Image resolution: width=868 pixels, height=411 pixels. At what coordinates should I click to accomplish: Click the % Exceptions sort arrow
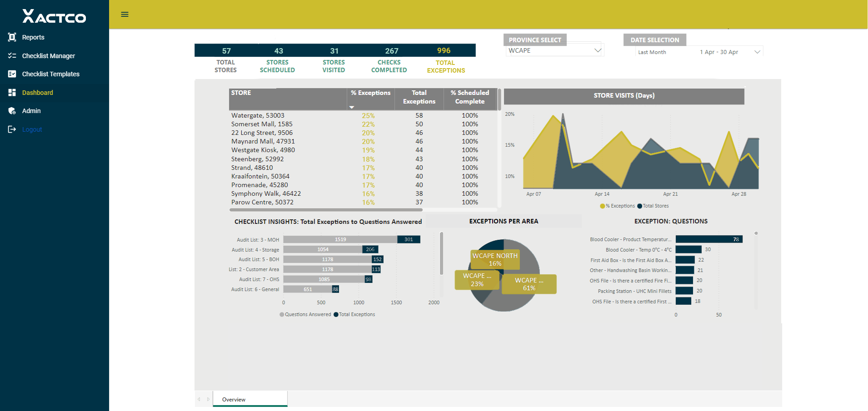(352, 107)
